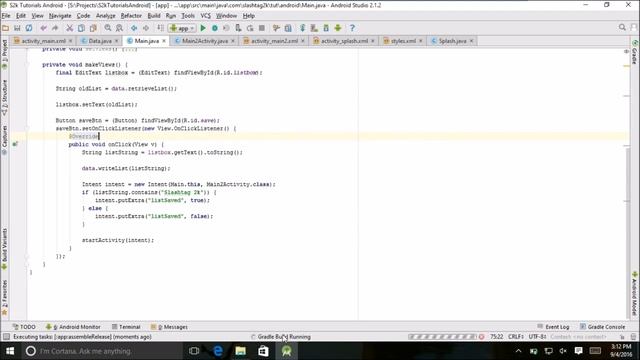Stop the running process square icon

click(x=262, y=28)
